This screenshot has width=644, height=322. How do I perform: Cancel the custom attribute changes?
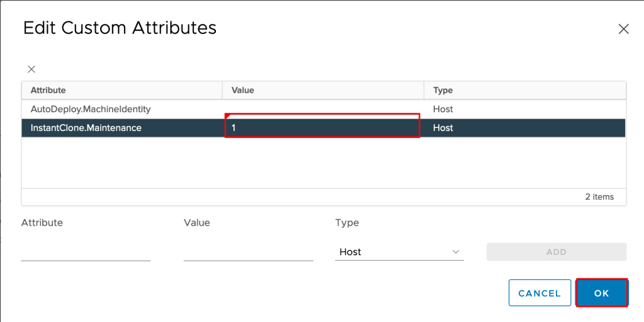click(x=539, y=293)
